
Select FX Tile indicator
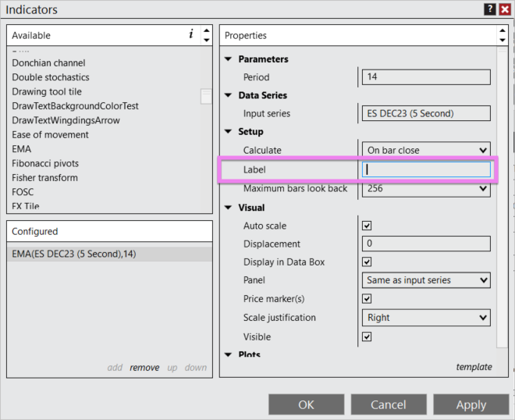point(26,206)
